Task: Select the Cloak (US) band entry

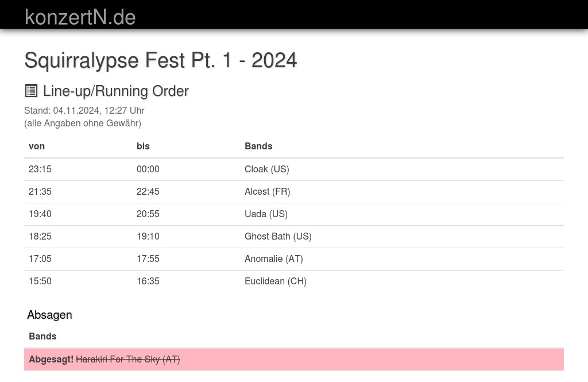Action: 266,169
